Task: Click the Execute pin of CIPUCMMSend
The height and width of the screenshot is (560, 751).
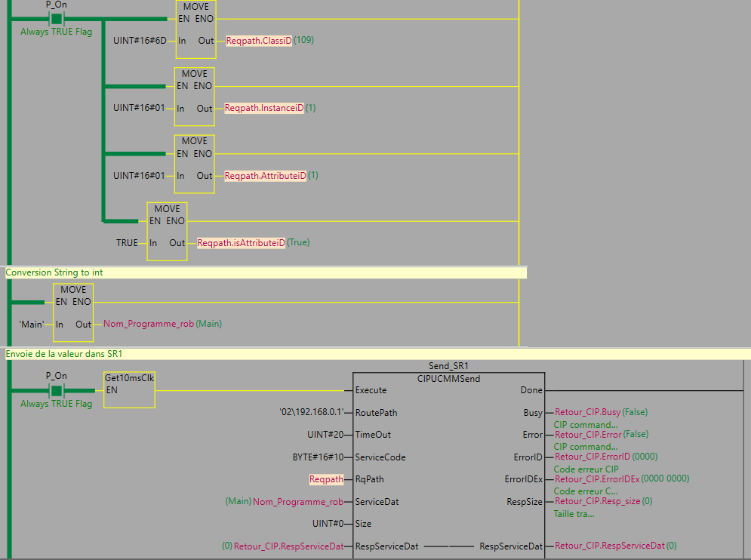Action: tap(371, 390)
